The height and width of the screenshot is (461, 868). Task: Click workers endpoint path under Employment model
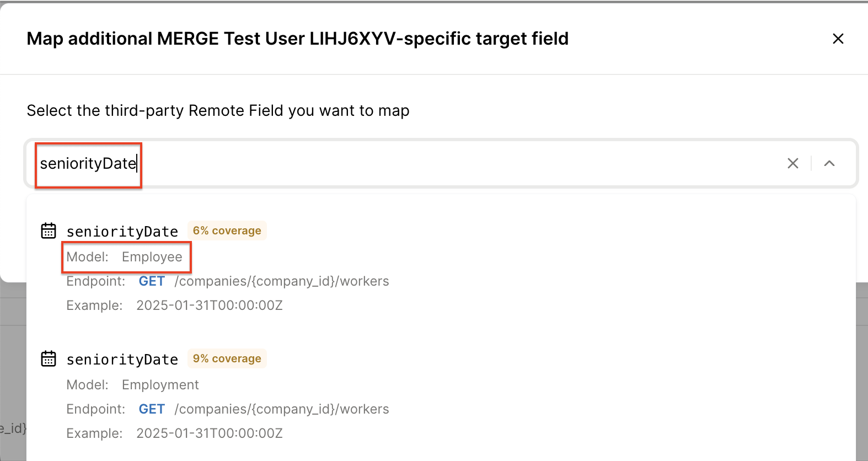click(x=282, y=409)
